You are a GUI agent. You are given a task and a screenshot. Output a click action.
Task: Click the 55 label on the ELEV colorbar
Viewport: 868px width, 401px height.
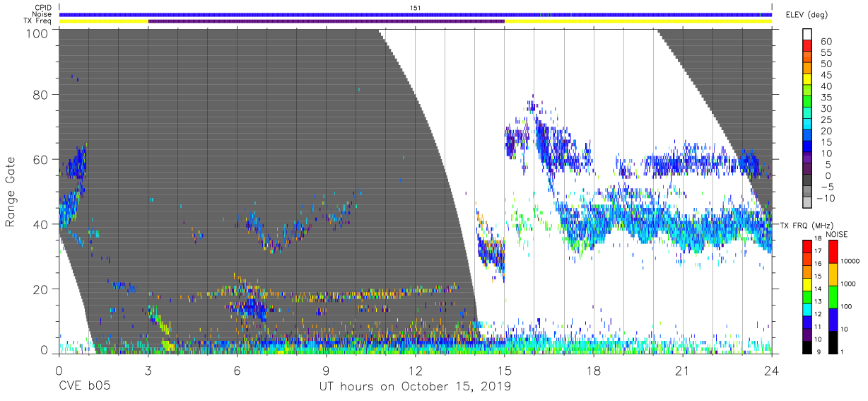click(x=826, y=53)
